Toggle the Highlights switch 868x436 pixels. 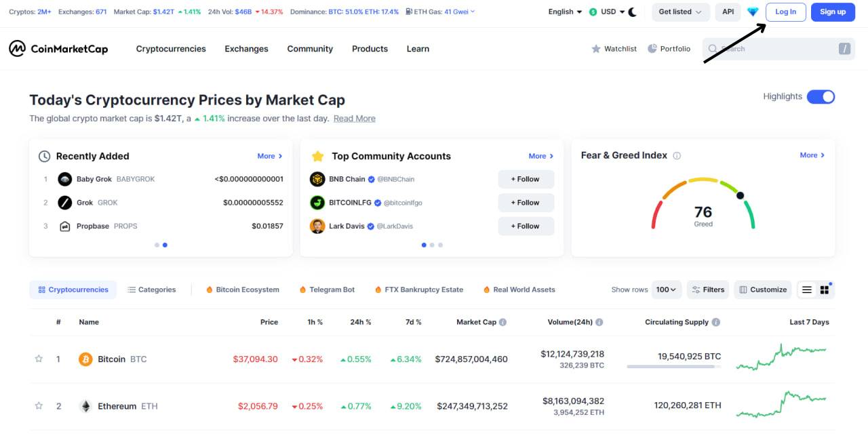click(x=821, y=96)
